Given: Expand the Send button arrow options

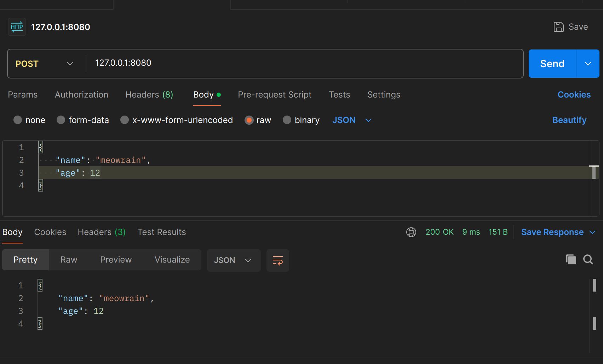Looking at the screenshot, I should (588, 64).
